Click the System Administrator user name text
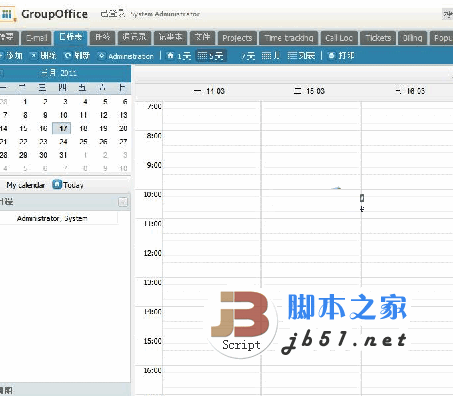 point(165,14)
